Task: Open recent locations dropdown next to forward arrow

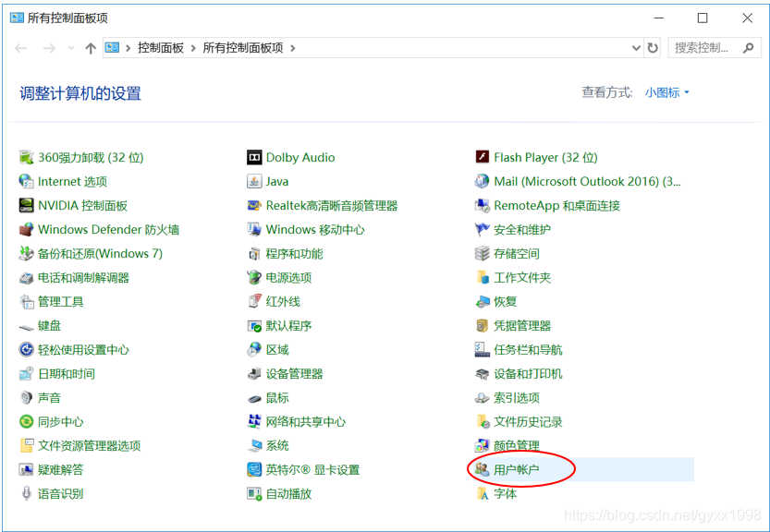Action: pos(70,48)
